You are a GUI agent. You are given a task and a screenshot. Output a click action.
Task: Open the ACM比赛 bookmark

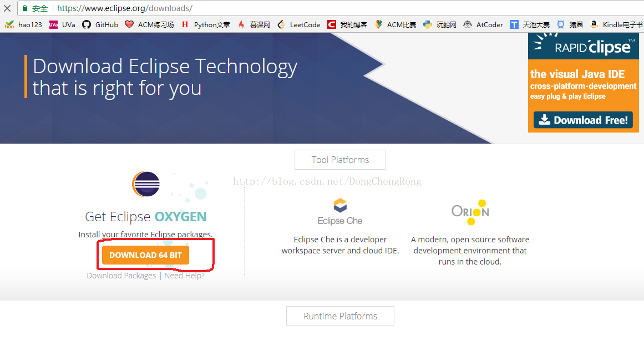tap(395, 24)
